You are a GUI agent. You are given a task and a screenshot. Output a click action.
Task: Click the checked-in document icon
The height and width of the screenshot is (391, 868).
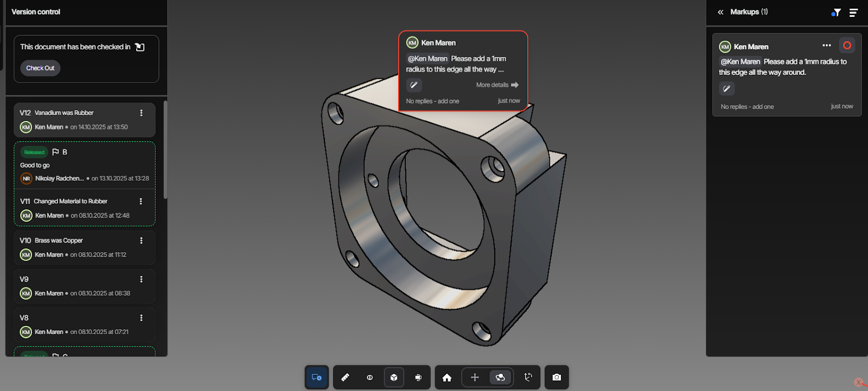click(140, 47)
